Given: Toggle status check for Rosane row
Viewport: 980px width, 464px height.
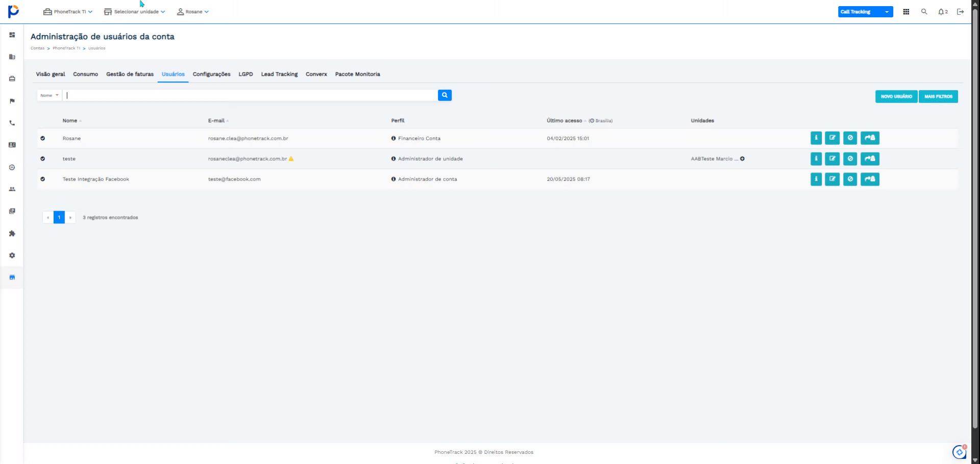Looking at the screenshot, I should pos(43,139).
